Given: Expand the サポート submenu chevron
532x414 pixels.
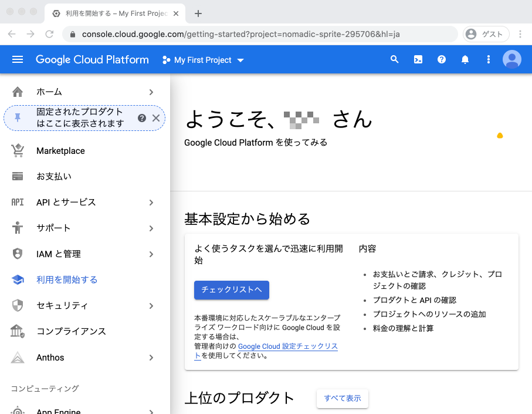Looking at the screenshot, I should point(151,228).
